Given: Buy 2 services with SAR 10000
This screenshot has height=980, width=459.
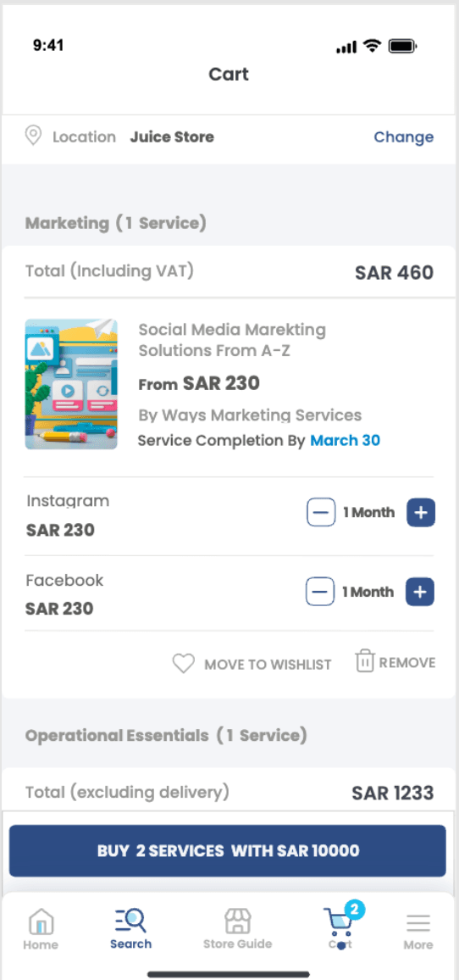Looking at the screenshot, I should [x=227, y=850].
